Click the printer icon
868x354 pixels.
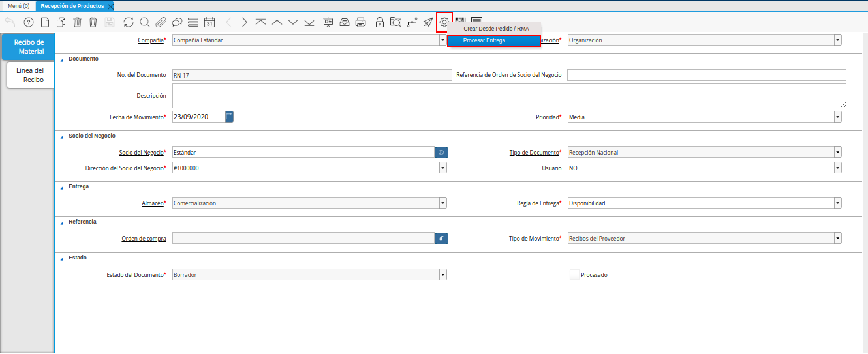click(360, 22)
